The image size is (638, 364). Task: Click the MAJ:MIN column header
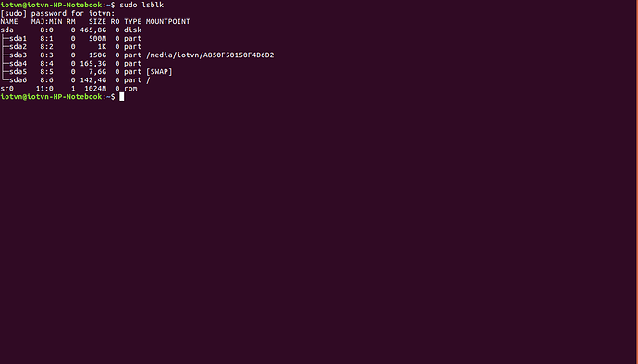tap(47, 21)
